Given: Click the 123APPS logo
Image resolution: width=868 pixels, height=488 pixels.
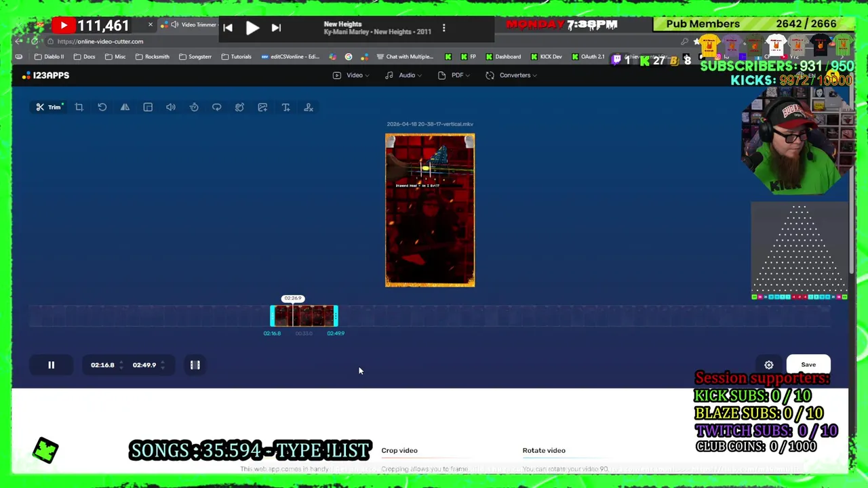Looking at the screenshot, I should pyautogui.click(x=46, y=75).
